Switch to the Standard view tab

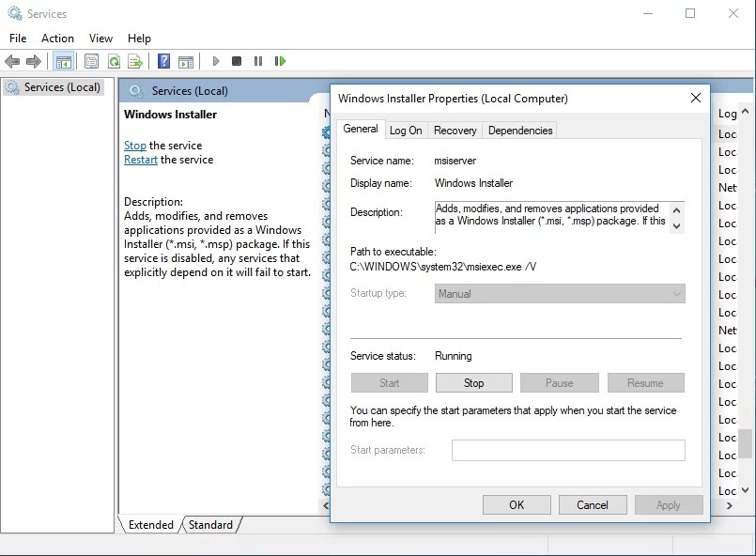click(x=210, y=525)
